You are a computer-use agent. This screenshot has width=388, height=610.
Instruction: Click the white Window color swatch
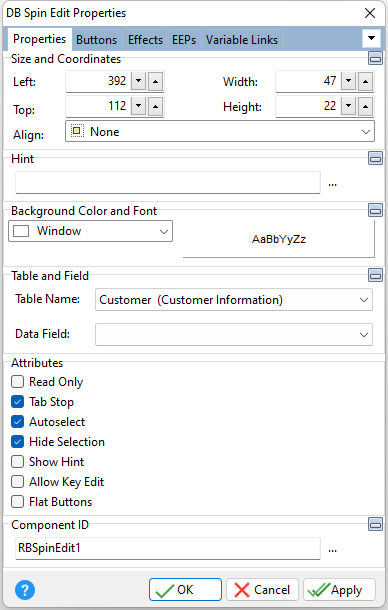pos(21,231)
